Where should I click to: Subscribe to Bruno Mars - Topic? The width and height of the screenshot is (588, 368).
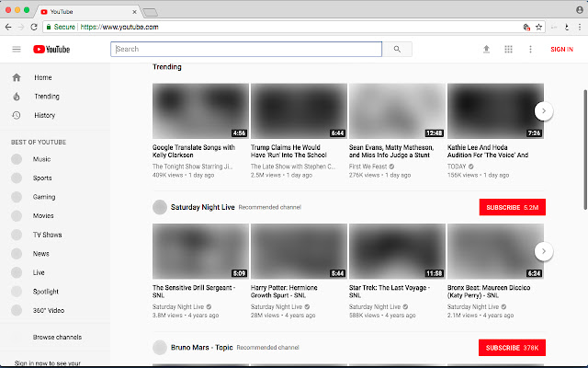(x=512, y=348)
